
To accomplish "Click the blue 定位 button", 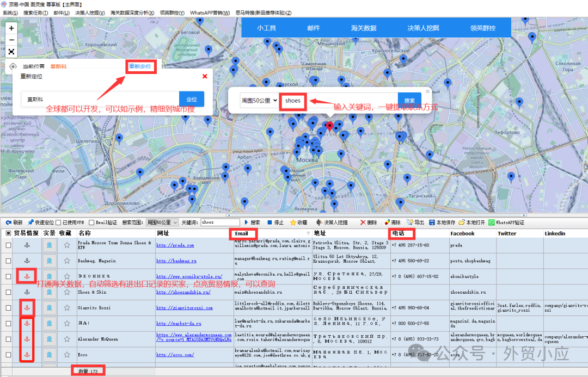I will [x=192, y=100].
